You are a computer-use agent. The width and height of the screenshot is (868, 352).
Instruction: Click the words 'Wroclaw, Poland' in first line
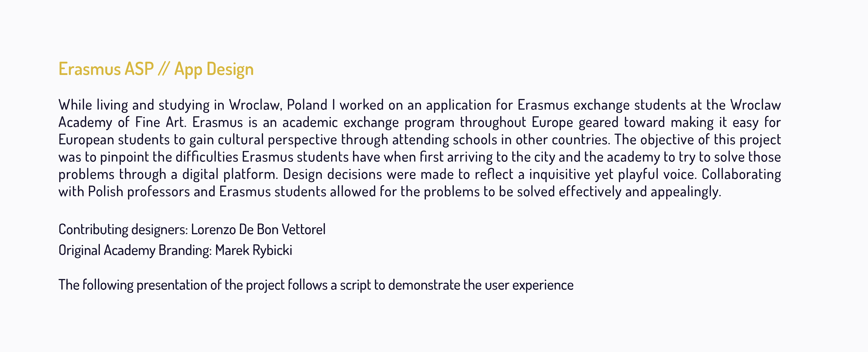(278, 105)
